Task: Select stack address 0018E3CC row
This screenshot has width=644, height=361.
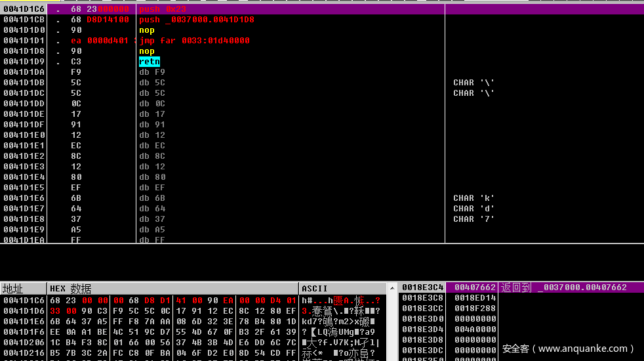Action: coord(422,308)
